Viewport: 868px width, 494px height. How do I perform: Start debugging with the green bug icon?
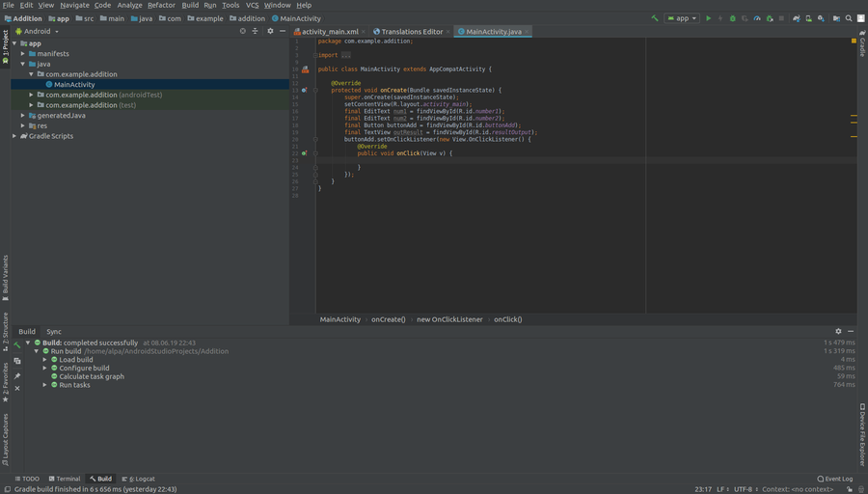click(733, 18)
